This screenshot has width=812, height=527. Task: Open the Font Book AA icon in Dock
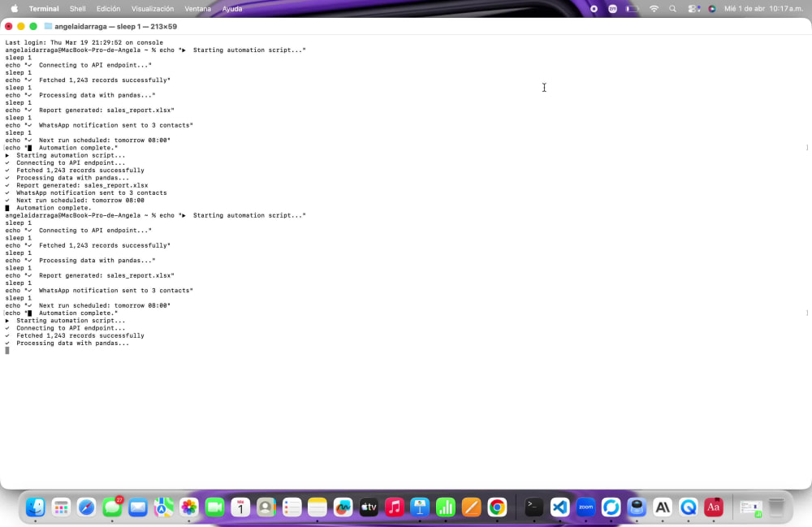coord(663,508)
